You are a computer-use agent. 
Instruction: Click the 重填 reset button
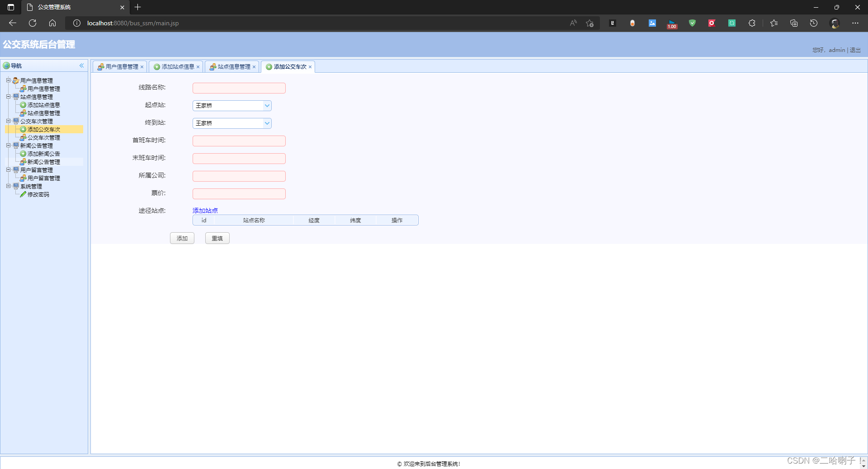click(217, 238)
